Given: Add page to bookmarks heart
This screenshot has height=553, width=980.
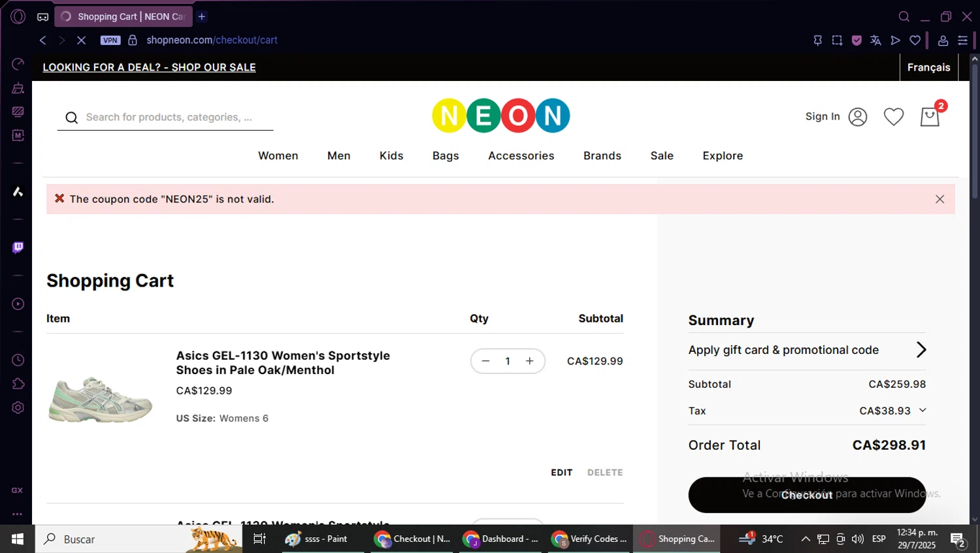Looking at the screenshot, I should [x=915, y=40].
